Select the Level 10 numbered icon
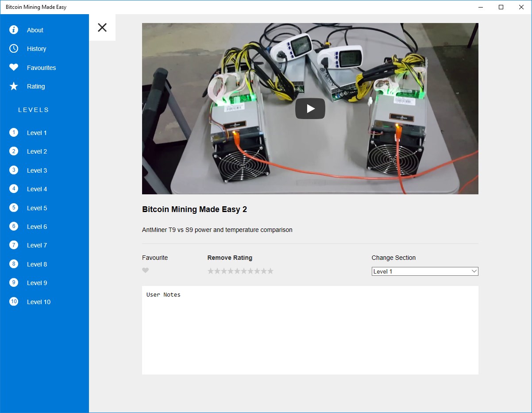 [x=14, y=301]
